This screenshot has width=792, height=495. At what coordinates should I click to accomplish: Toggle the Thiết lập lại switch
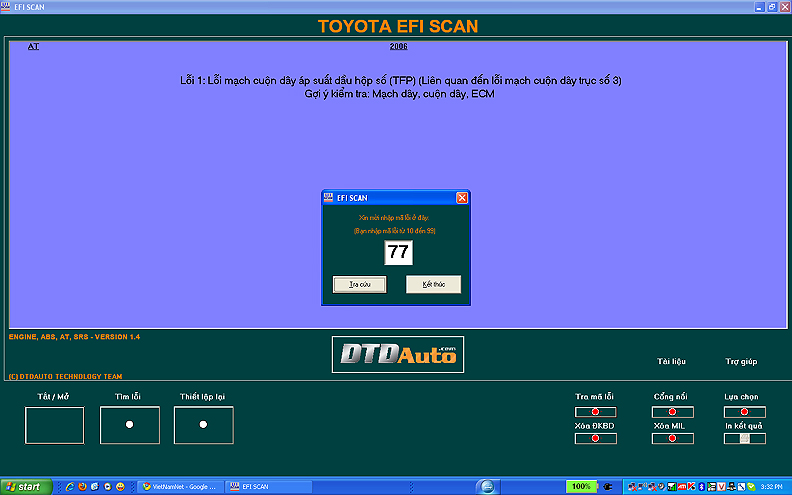(x=204, y=425)
